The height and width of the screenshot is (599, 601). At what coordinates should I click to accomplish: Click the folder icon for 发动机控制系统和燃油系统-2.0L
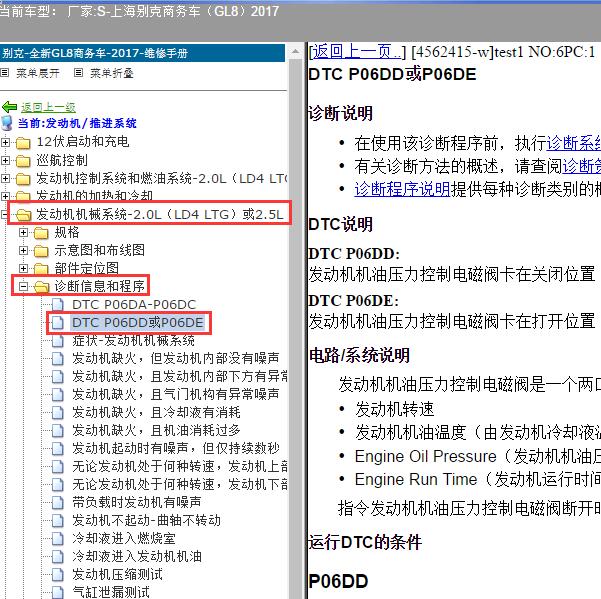tap(23, 179)
